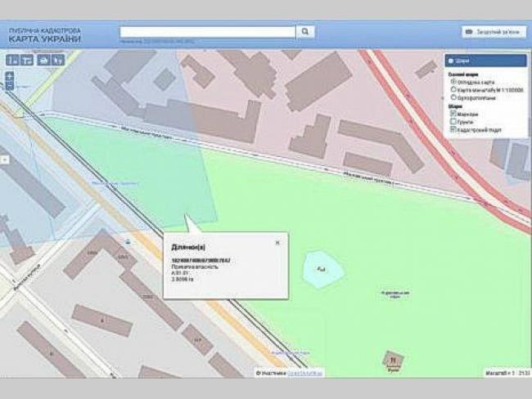This screenshot has width=532, height=399.
Task: Toggle the Кадастровий поділ checkbox
Action: [x=454, y=130]
